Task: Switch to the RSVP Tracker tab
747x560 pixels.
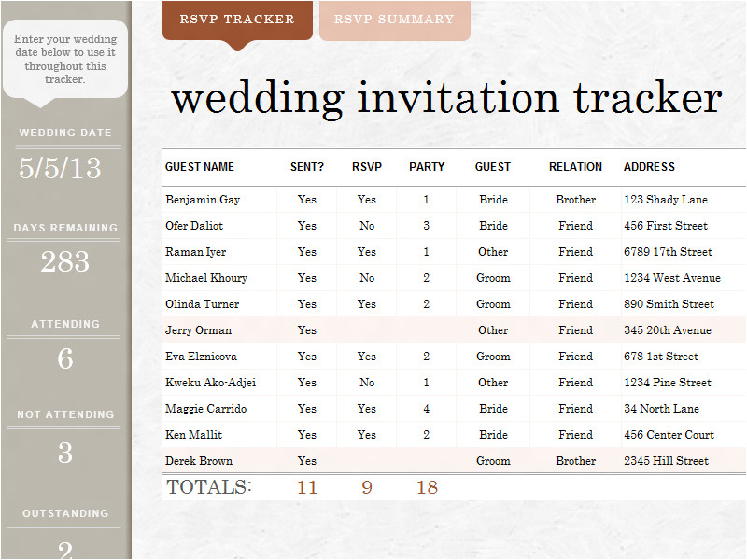Action: (237, 20)
